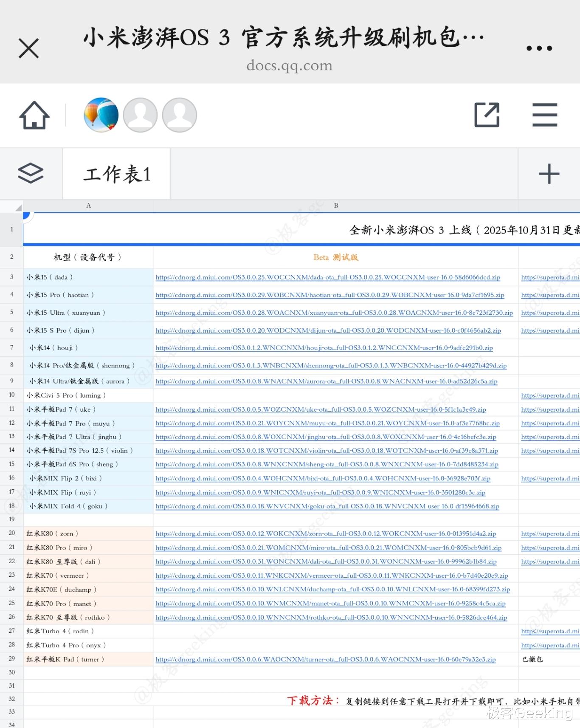Open the goku OTA download link
Viewport: 580px width, 728px height.
[327, 506]
